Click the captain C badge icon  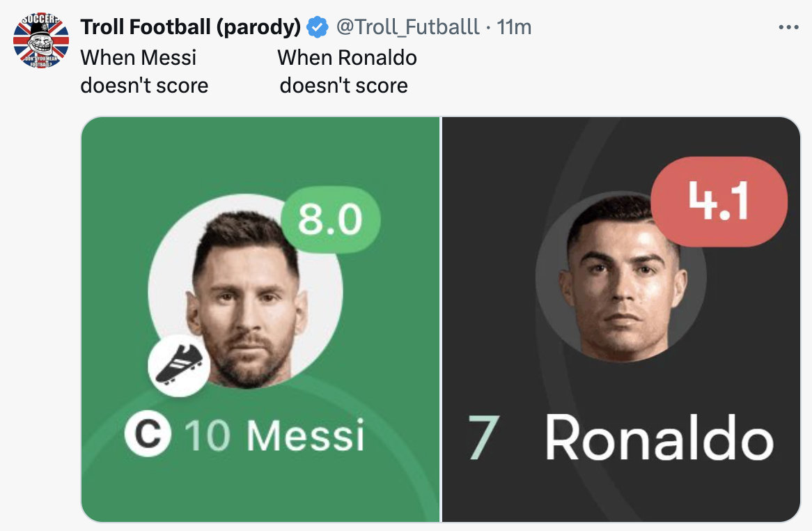click(148, 433)
